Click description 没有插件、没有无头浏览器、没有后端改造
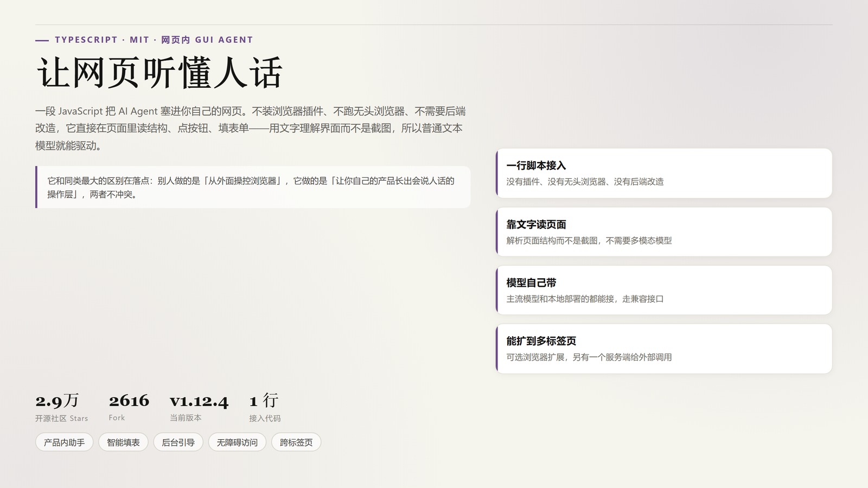 click(585, 182)
